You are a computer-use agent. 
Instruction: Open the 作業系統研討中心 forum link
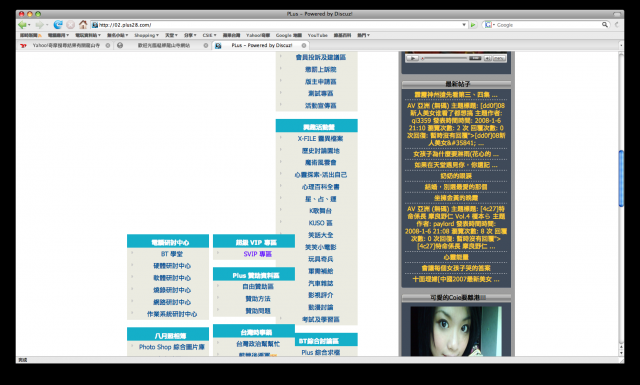[172, 314]
